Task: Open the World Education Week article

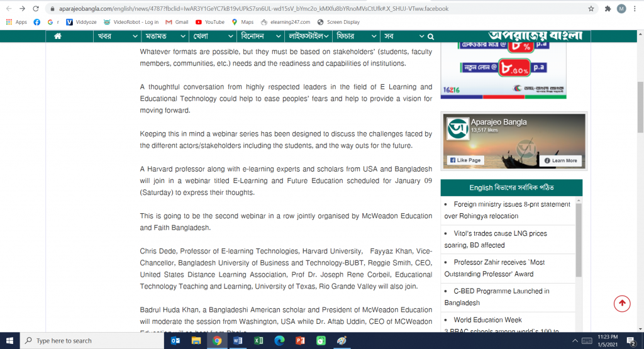Action: (x=487, y=319)
